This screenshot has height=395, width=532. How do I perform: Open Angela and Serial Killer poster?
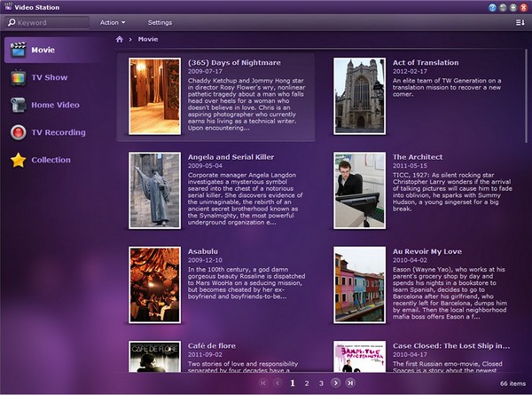point(154,191)
